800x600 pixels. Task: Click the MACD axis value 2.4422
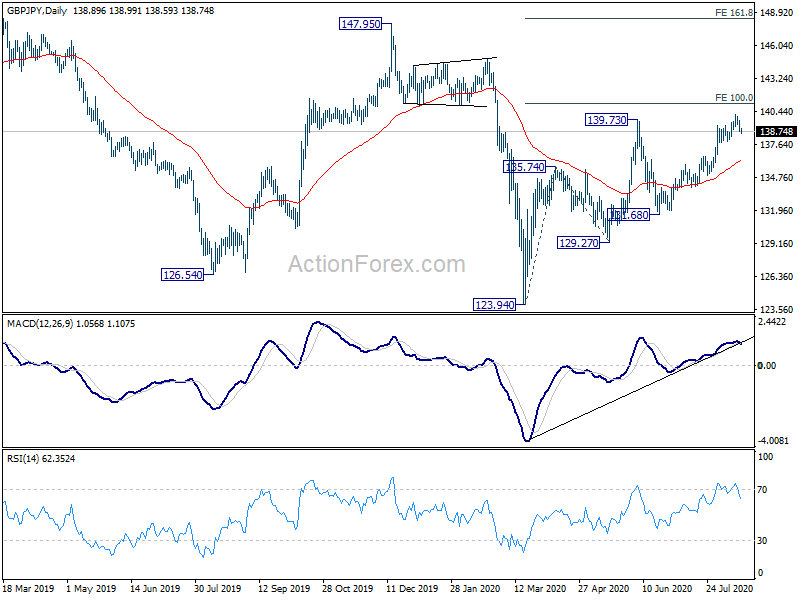(772, 322)
